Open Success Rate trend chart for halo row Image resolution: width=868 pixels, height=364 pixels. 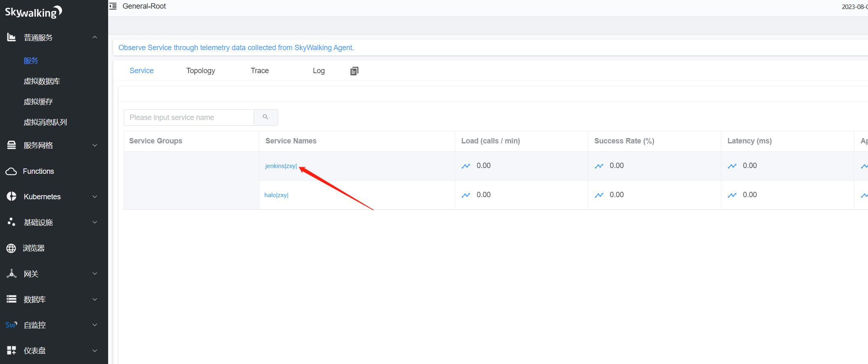(599, 195)
